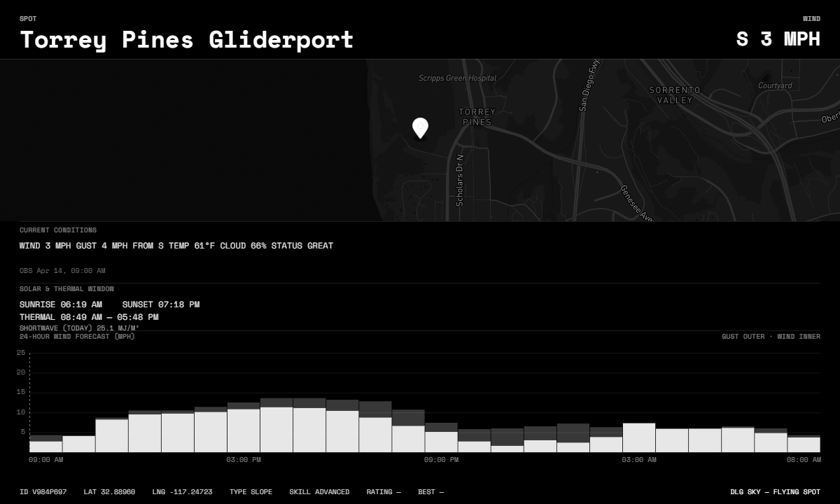
Task: Click the spot ID V984P697 in footer
Action: tap(43, 492)
